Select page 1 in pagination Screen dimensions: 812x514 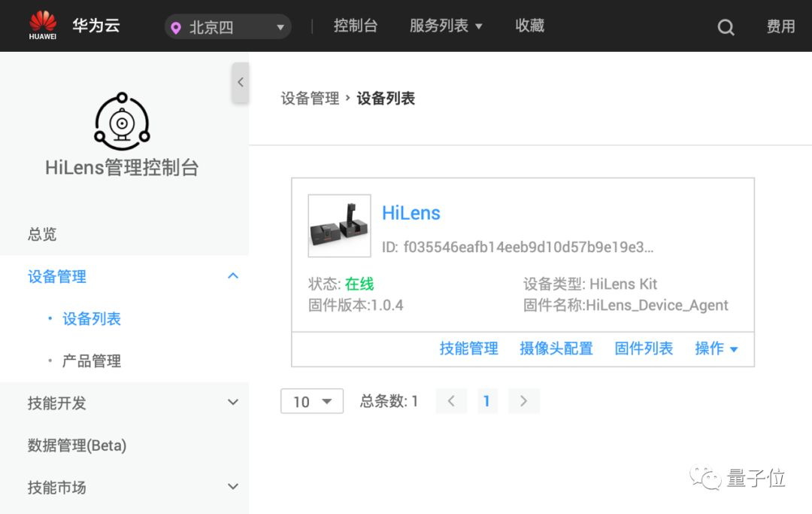(486, 401)
